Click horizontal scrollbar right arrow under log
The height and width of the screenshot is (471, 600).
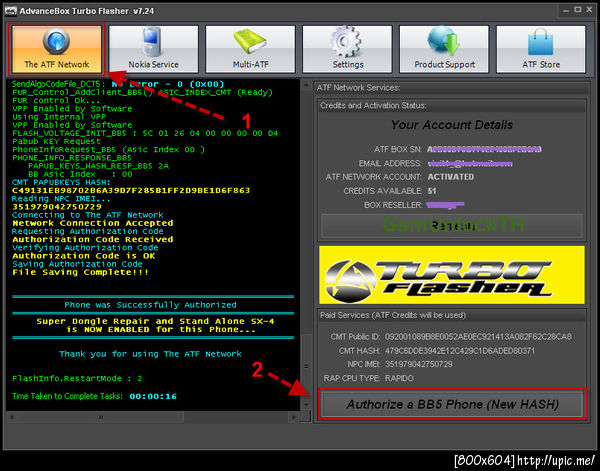(294, 417)
